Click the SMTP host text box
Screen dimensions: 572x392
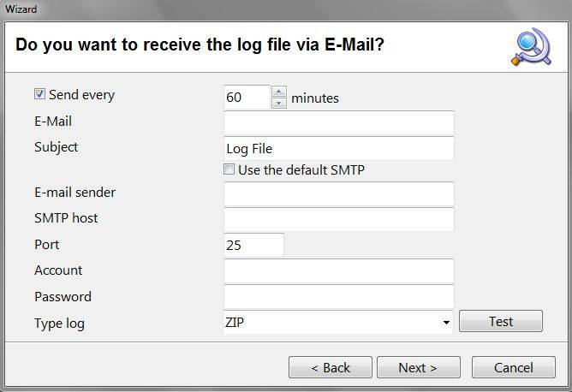338,219
